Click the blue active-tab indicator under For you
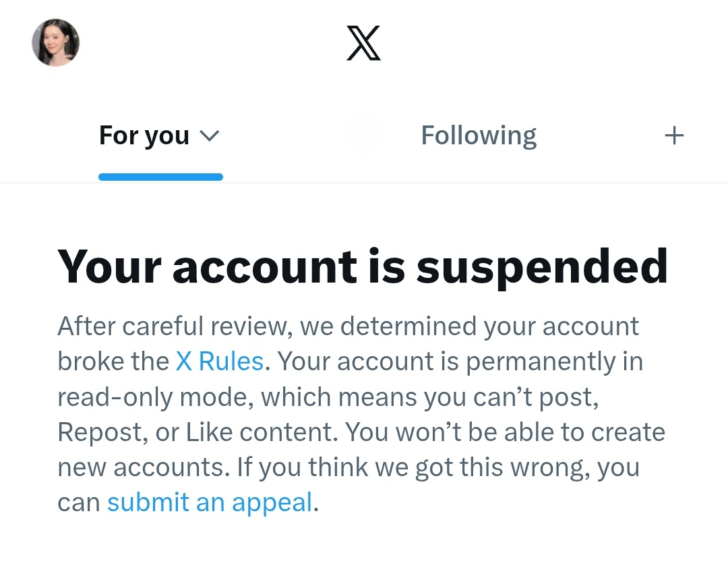728x580 pixels. click(x=160, y=177)
